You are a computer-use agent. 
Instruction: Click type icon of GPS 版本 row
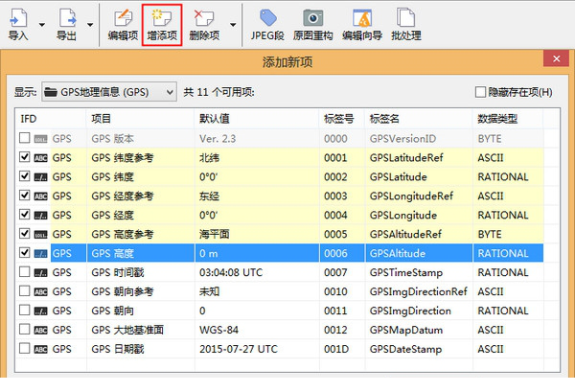[x=40, y=139]
